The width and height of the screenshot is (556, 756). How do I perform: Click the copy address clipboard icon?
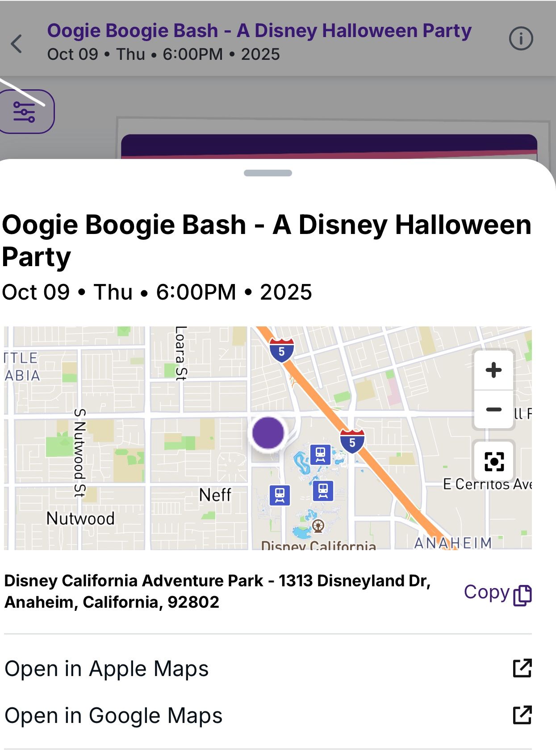[523, 595]
